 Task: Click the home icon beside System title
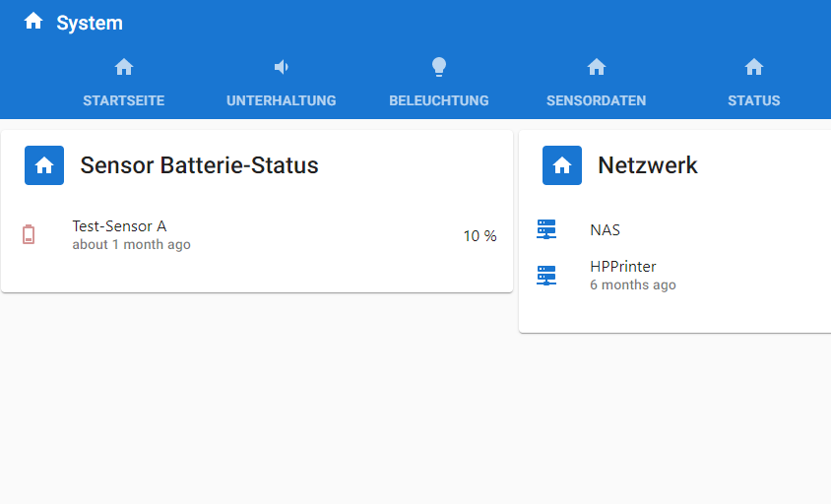(x=33, y=22)
